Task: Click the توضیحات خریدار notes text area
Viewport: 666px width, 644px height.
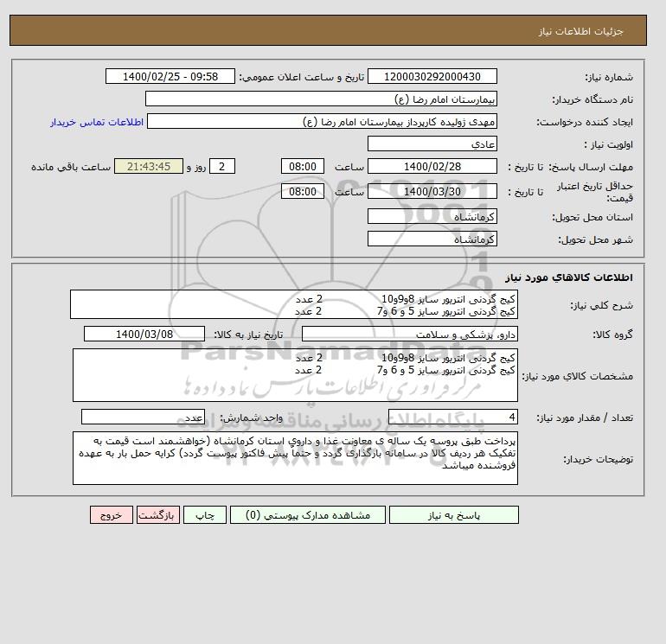Action: point(295,458)
